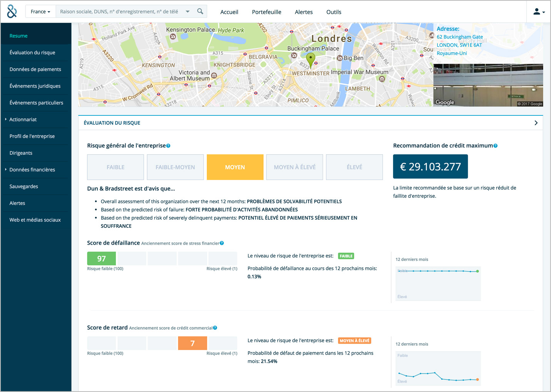Click the Victoria and Albert Museum marker
Screen dimensions: 551x392
[x=214, y=75]
